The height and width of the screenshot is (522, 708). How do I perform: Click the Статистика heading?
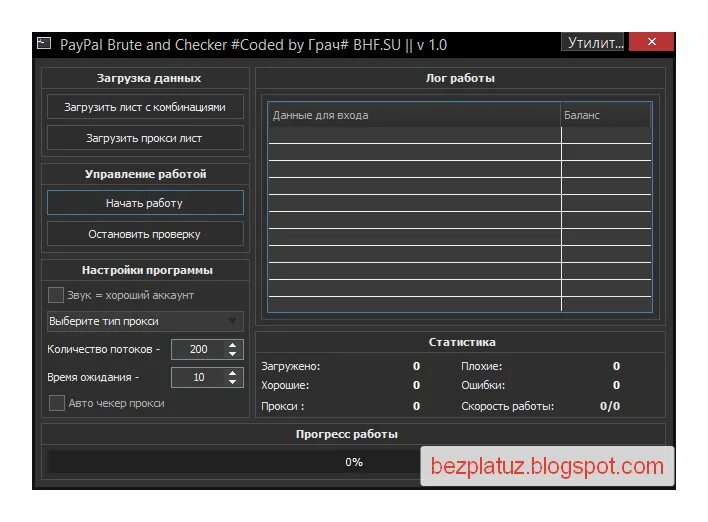462,342
